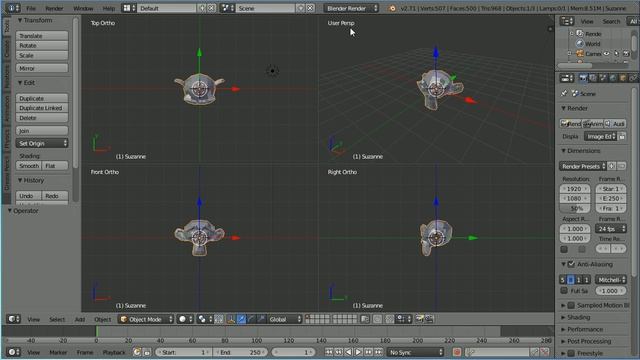The height and width of the screenshot is (360, 640).
Task: Open the 24 fps frame rate dropdown
Action: (x=611, y=229)
